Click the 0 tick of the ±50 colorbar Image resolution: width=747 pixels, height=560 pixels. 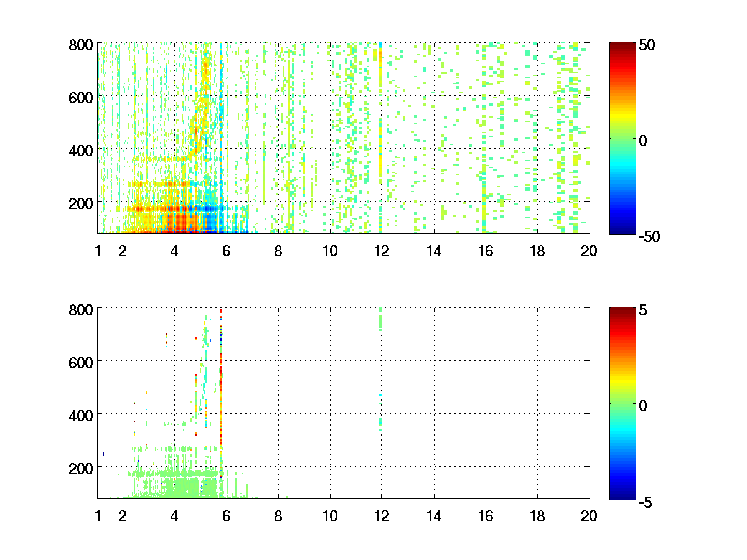(642, 141)
